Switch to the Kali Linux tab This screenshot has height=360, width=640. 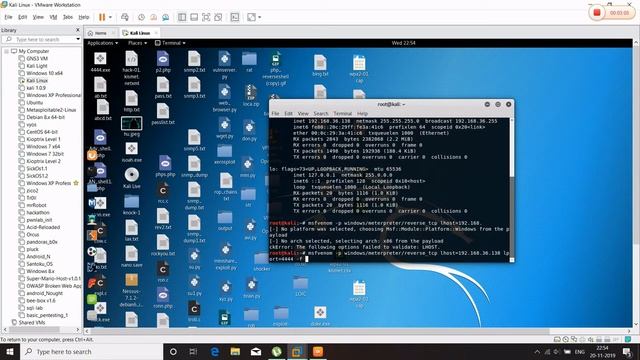pyautogui.click(x=140, y=33)
